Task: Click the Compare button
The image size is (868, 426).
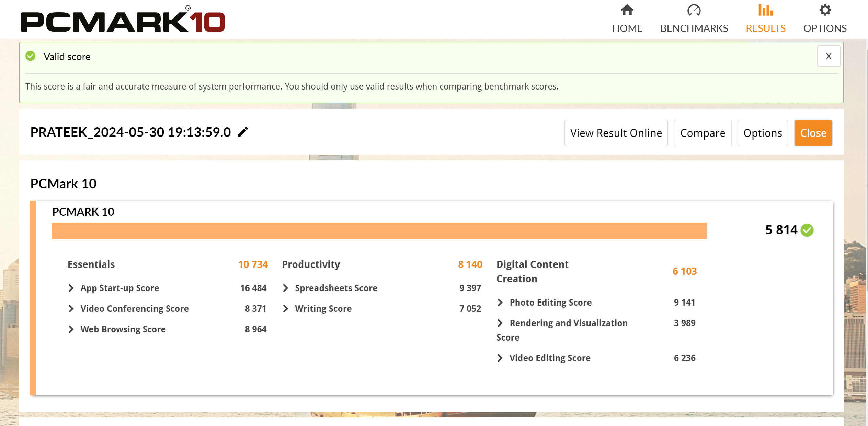Action: (703, 133)
